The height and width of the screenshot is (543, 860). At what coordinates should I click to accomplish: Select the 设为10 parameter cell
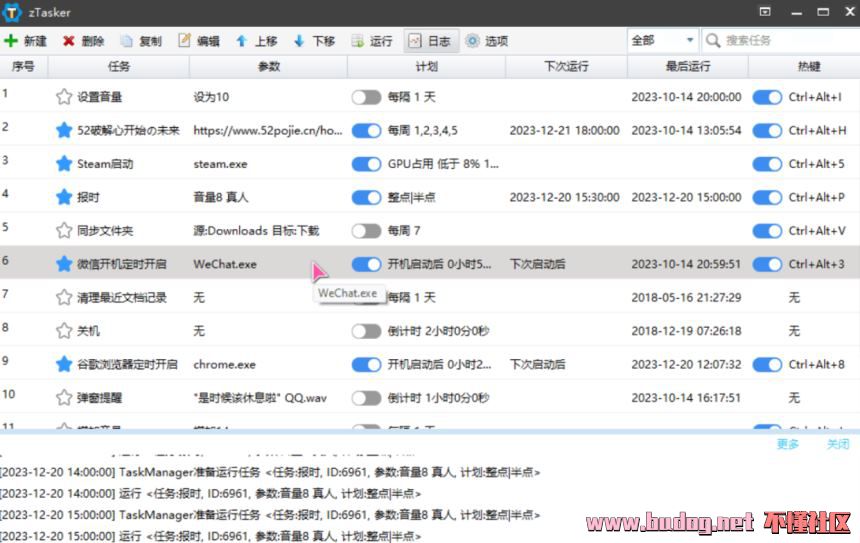[211, 97]
